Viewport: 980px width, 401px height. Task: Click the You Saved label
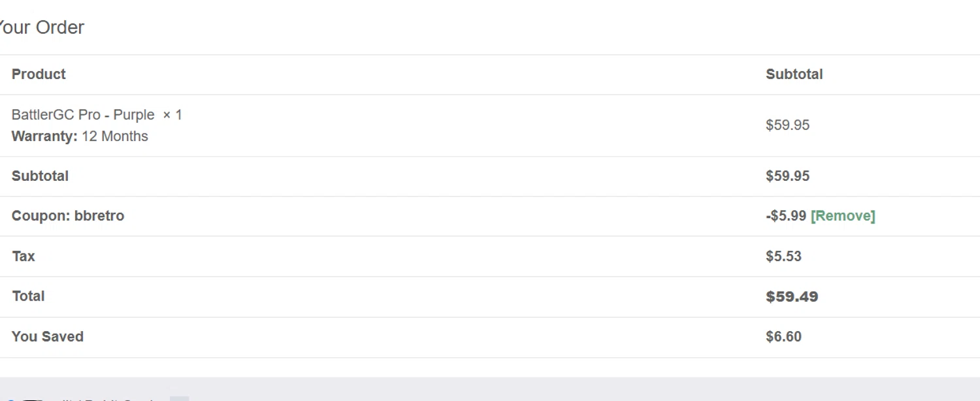point(48,337)
